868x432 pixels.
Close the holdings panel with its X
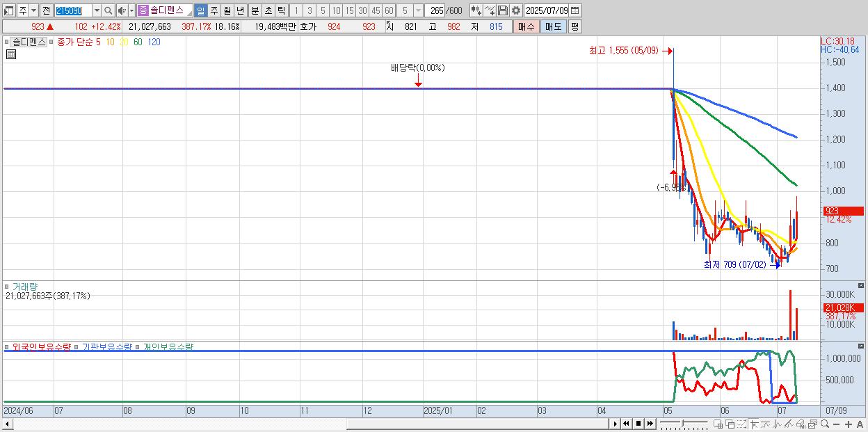pos(861,346)
